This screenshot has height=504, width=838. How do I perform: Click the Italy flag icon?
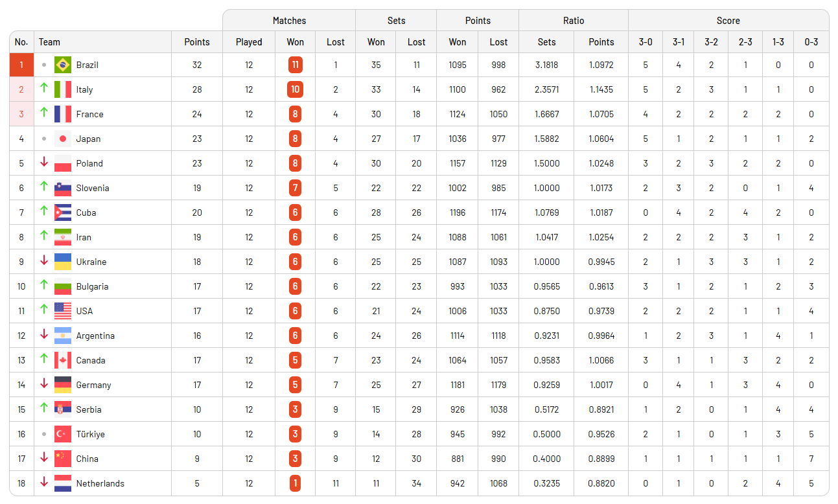(x=63, y=89)
